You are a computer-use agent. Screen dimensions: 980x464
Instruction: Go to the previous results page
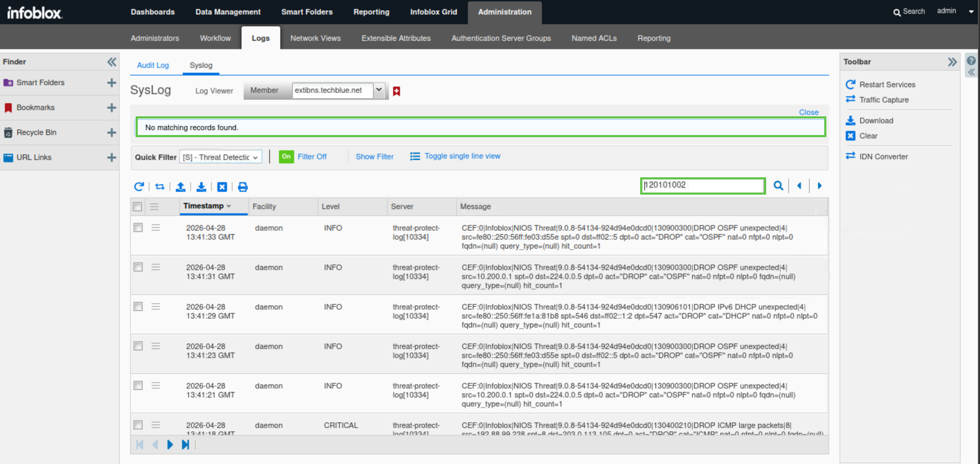pyautogui.click(x=155, y=444)
